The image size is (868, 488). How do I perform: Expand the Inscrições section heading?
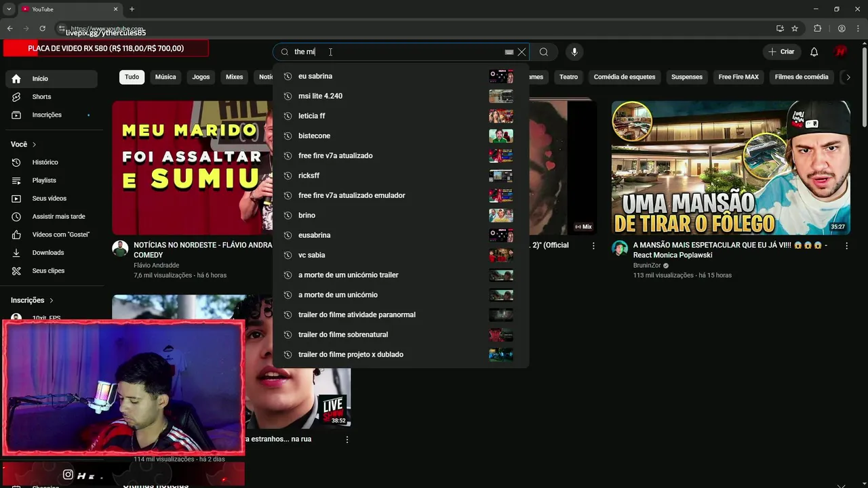[x=32, y=300]
